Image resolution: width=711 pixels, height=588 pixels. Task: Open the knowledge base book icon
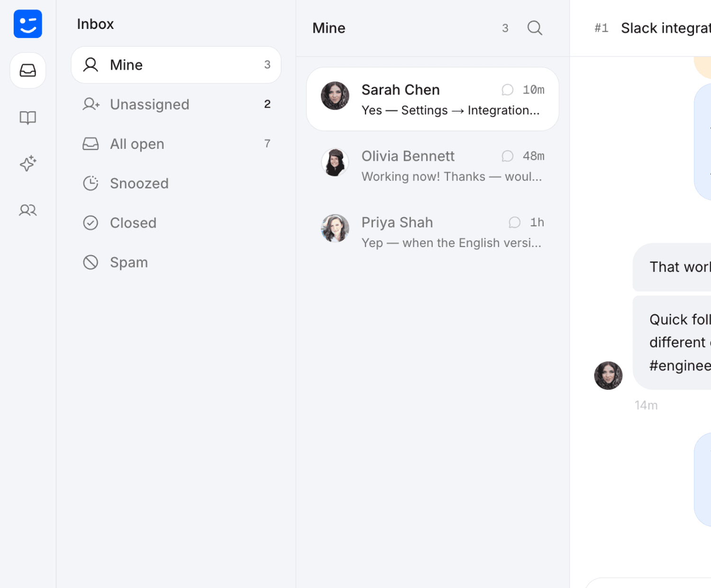click(28, 117)
